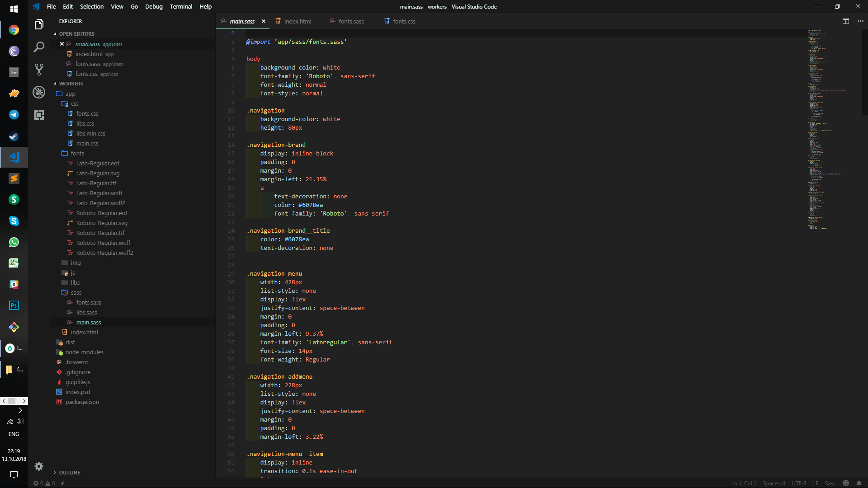Viewport: 868px width, 488px height.
Task: Open the Selection menu
Action: pos(92,6)
